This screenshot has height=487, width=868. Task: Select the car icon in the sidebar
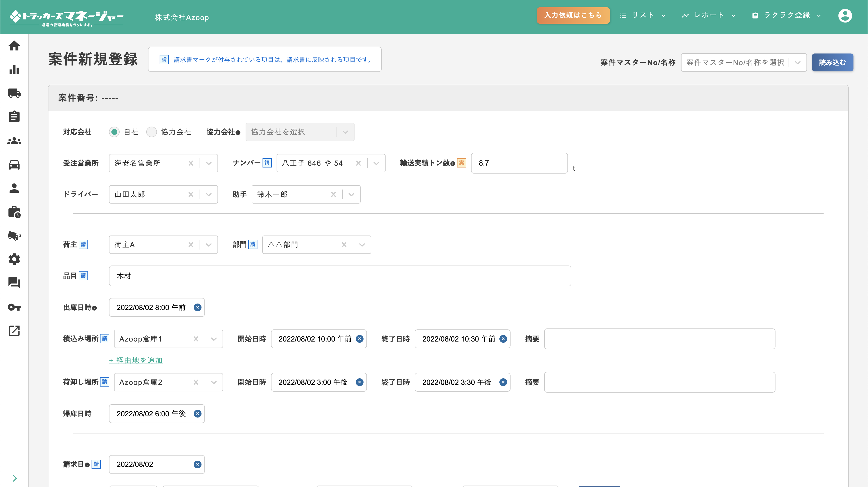(14, 165)
